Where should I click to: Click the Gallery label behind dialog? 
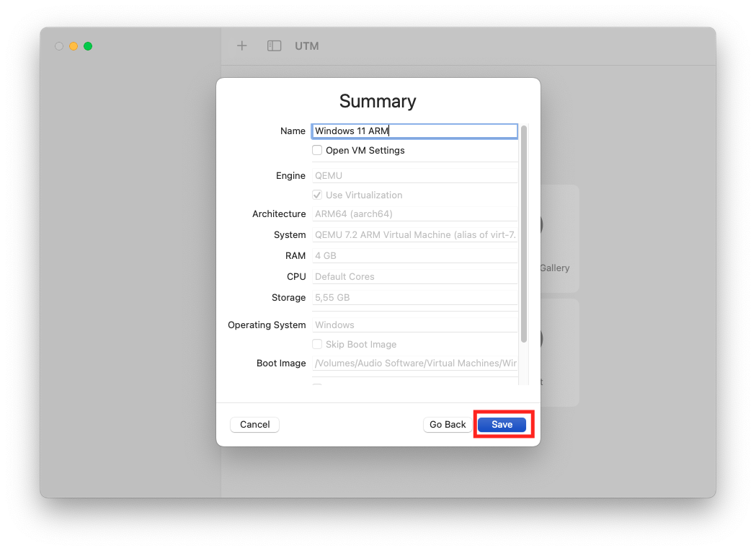pos(554,268)
